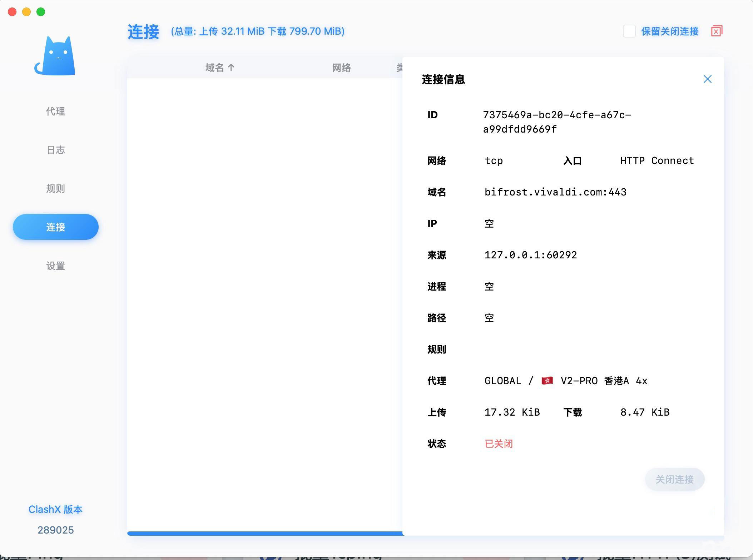The width and height of the screenshot is (753, 560).
Task: Click the green fullscreen window button
Action: tap(41, 12)
